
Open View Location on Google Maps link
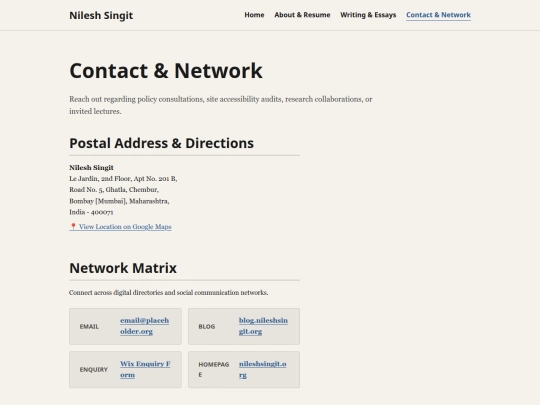click(x=120, y=227)
